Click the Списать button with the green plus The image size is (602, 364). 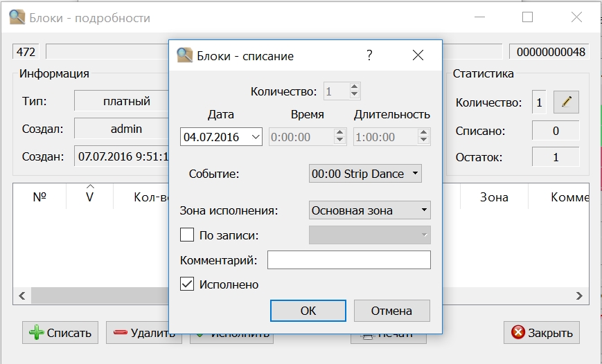60,333
